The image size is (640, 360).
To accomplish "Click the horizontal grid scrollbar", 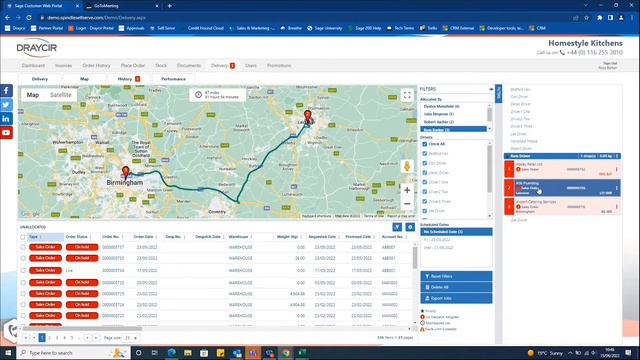I will (82, 329).
